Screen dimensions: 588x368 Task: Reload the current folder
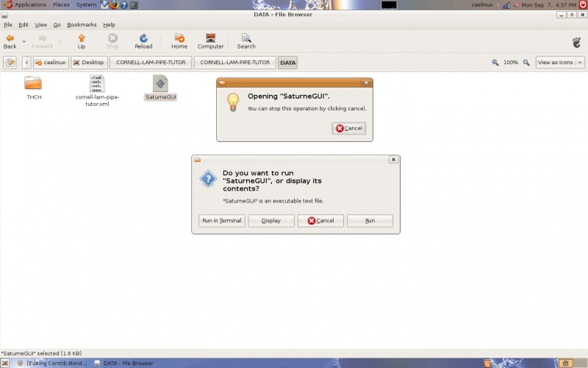coord(143,40)
